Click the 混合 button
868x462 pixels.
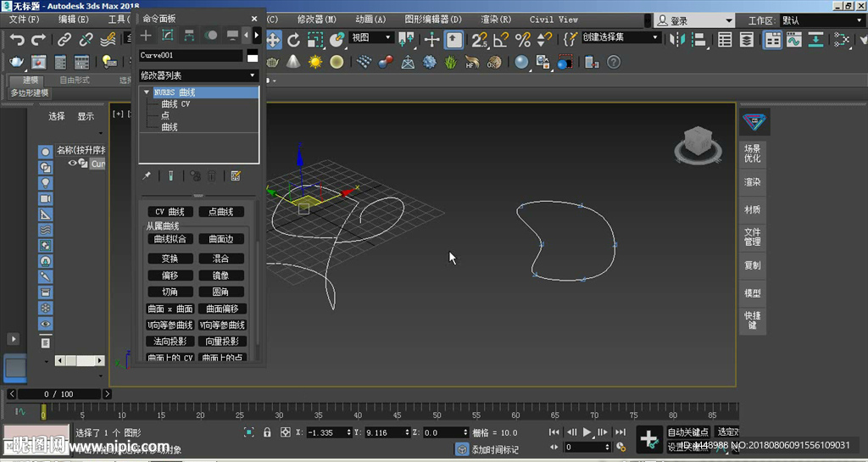[x=221, y=259]
